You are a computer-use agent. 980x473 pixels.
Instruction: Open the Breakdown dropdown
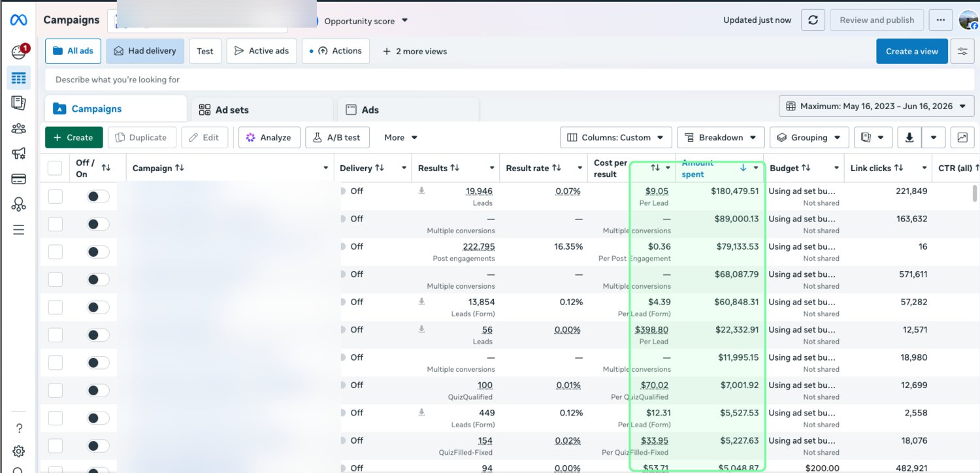[721, 138]
